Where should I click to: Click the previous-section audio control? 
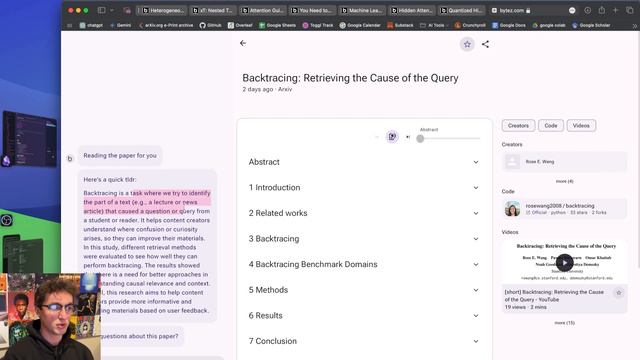tap(376, 137)
